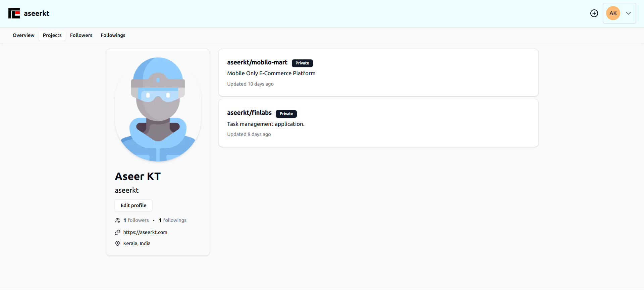Click the aseerkt username under the name
Image resolution: width=644 pixels, height=290 pixels.
[127, 190]
